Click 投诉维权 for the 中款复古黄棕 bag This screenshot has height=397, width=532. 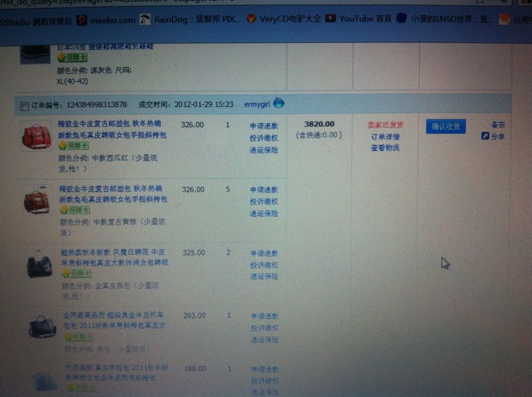pos(264,201)
